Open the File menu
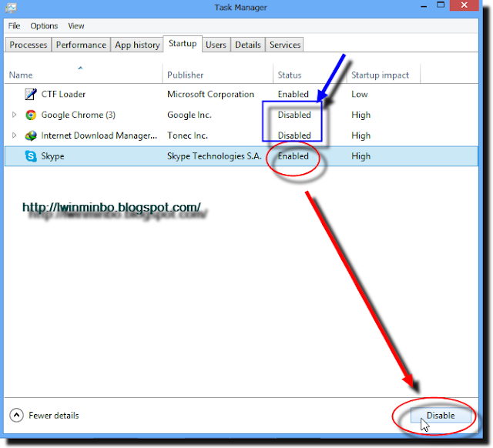493x448 pixels. [14, 25]
